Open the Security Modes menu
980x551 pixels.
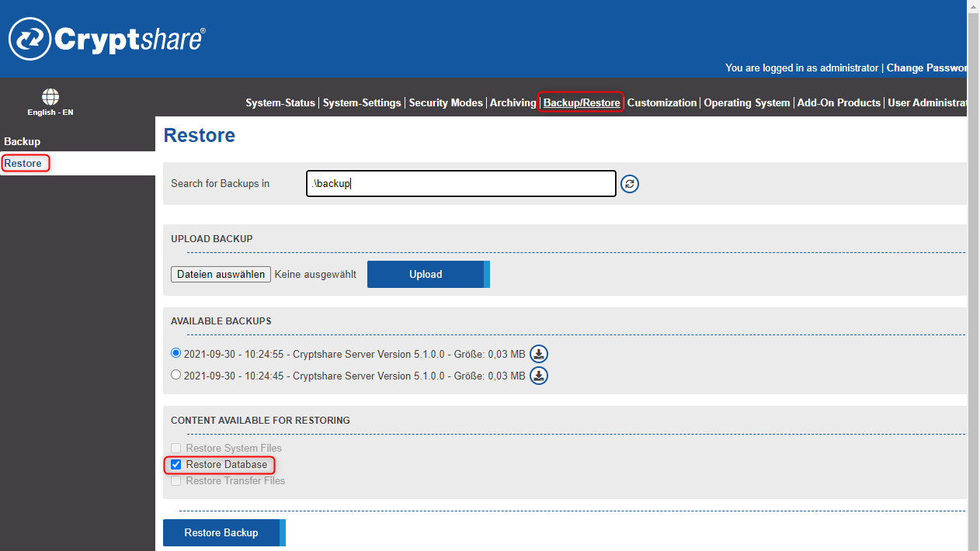point(446,102)
